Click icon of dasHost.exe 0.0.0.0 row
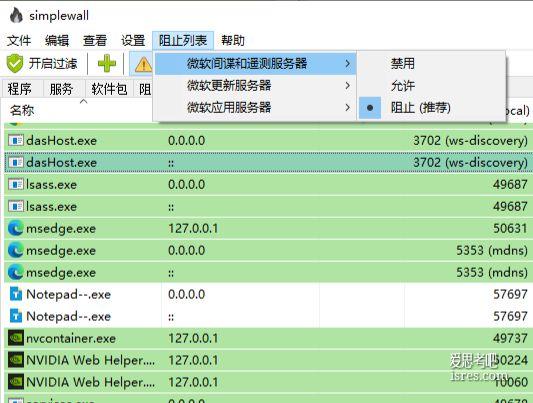This screenshot has width=533, height=403. (x=16, y=140)
